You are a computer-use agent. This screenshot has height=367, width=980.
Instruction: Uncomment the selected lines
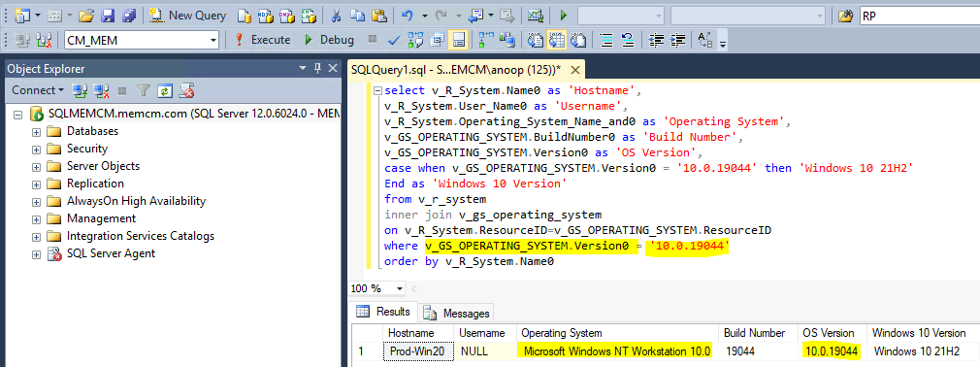click(628, 40)
